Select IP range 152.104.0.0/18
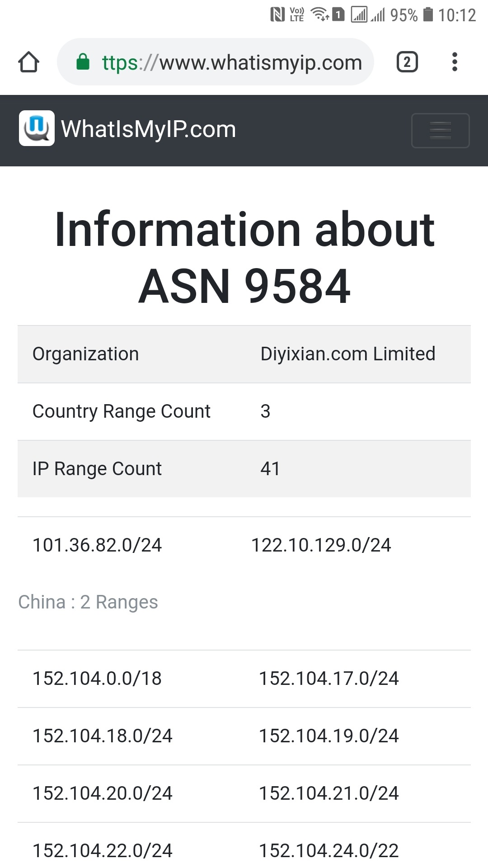This screenshot has width=488, height=868. click(x=97, y=679)
